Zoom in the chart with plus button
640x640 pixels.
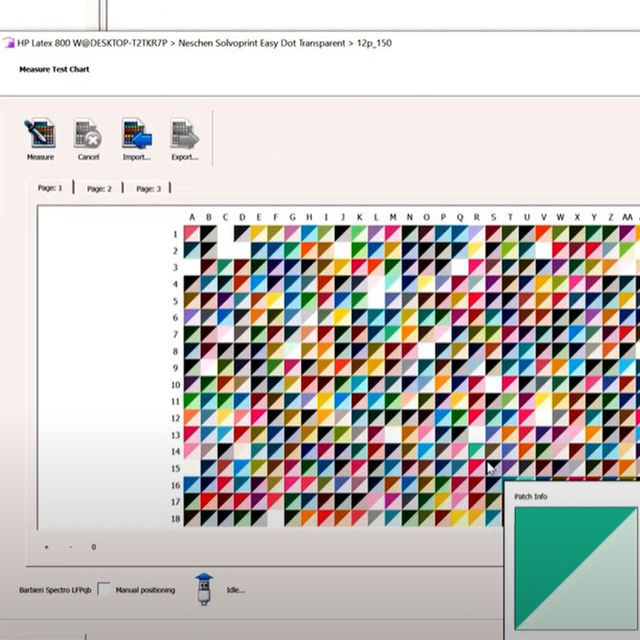(47, 547)
